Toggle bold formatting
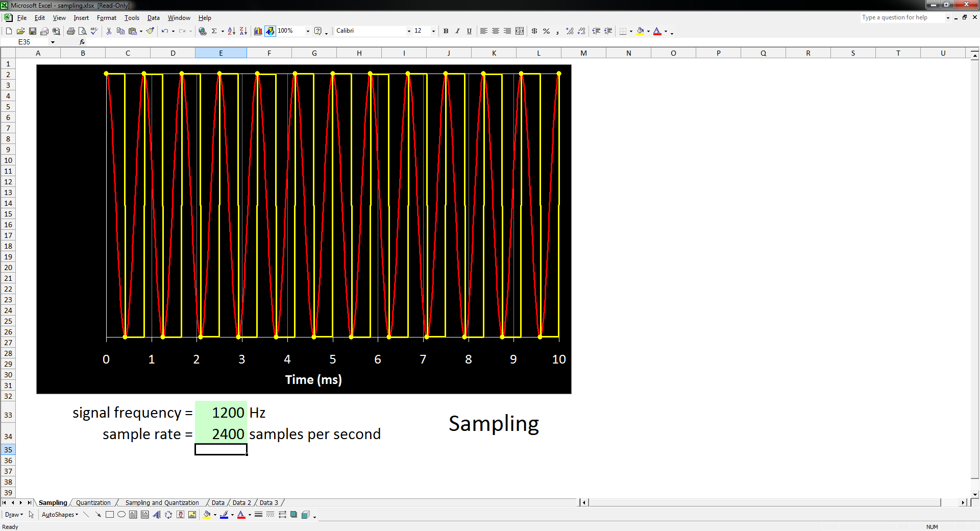Viewport: 980px width, 531px height. coord(446,31)
